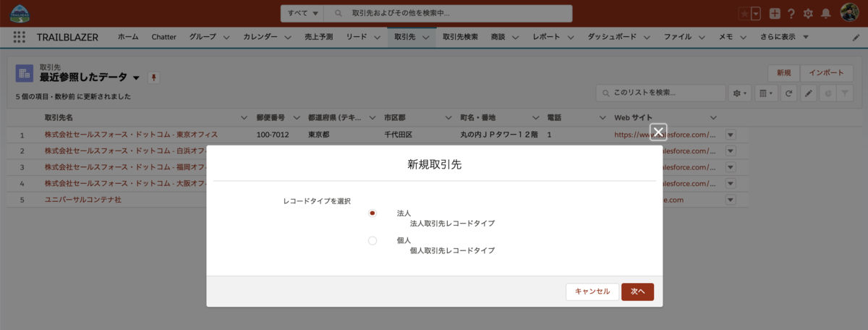The height and width of the screenshot is (330, 868).
Task: Open 株式会社セールスフォース・ドットコム - 東京オフィス link
Action: click(x=131, y=135)
